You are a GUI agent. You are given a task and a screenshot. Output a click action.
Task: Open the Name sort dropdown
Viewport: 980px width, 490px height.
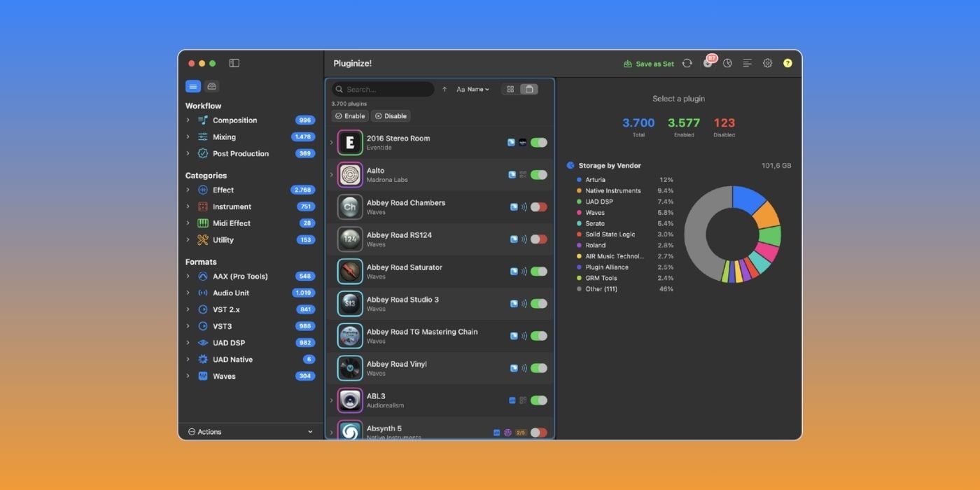tap(473, 90)
